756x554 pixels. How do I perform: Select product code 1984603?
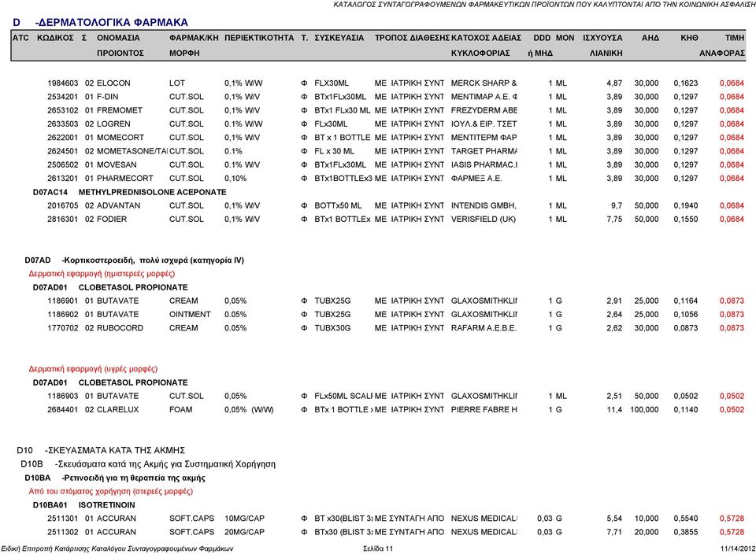coord(63,83)
